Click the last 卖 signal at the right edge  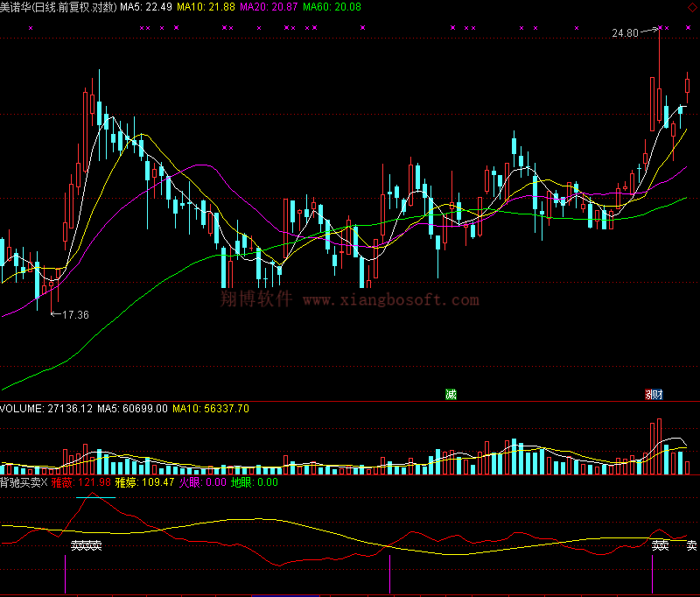(691, 545)
